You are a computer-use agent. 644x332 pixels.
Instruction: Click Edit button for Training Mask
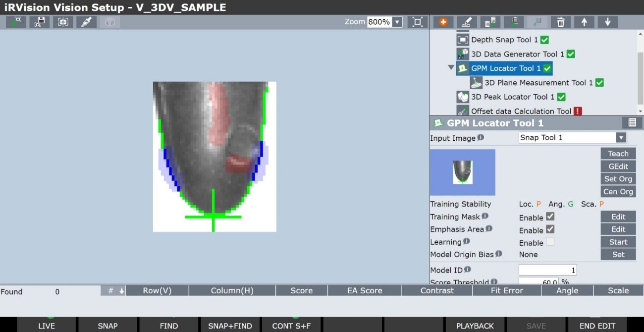tap(618, 217)
